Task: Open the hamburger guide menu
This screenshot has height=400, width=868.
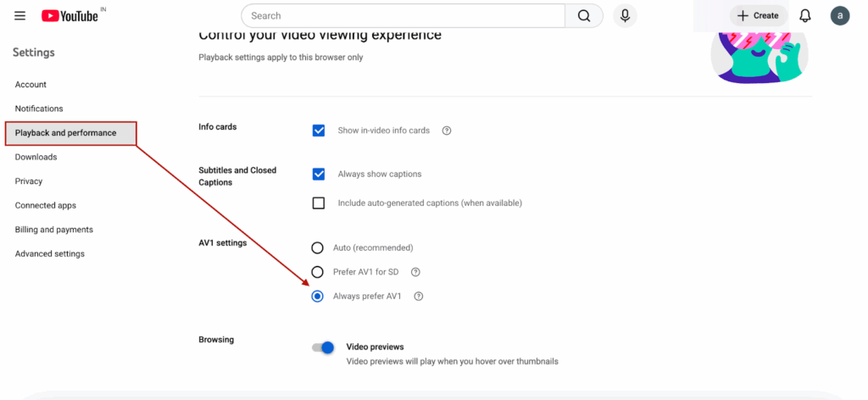Action: pyautogui.click(x=20, y=16)
